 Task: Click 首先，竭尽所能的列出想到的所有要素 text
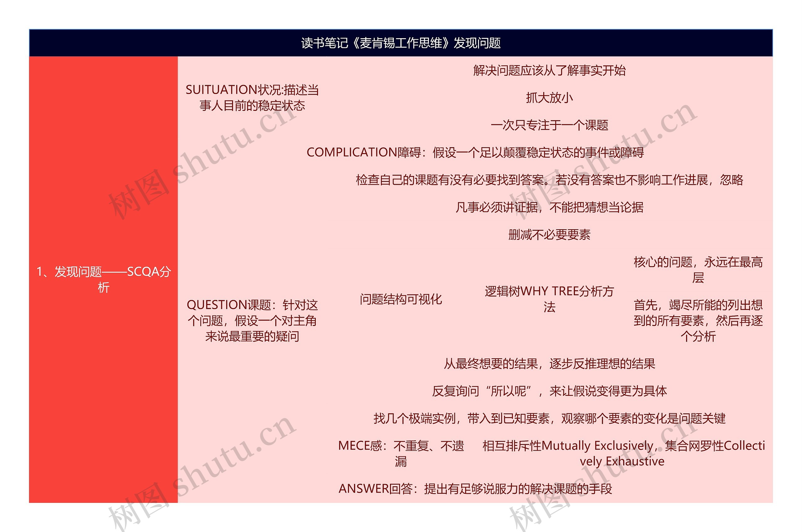(698, 321)
